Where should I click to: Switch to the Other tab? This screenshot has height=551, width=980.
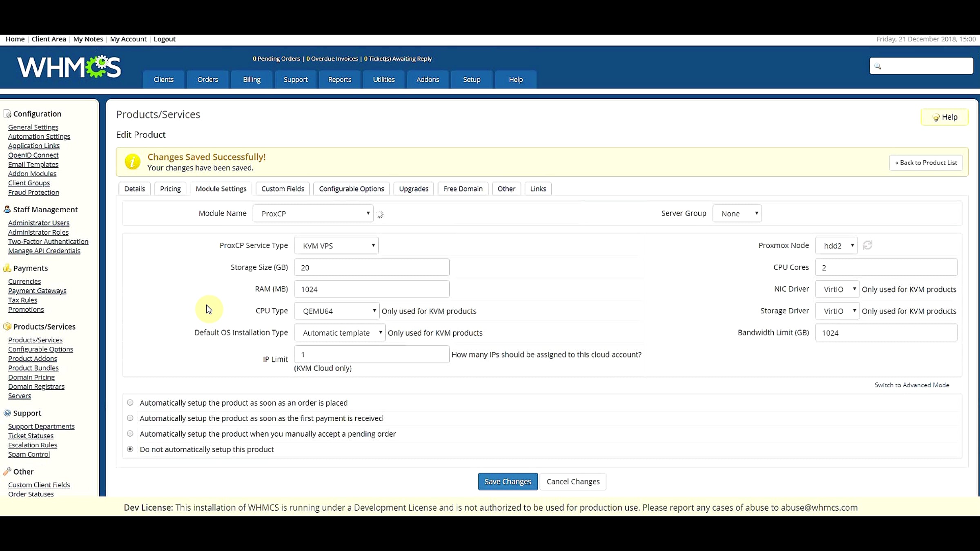pos(506,189)
